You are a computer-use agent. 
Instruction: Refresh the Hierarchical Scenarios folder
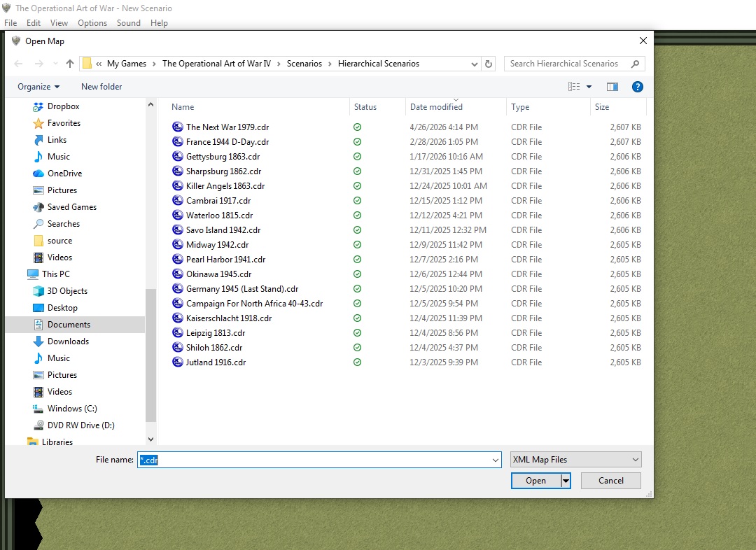click(x=489, y=64)
